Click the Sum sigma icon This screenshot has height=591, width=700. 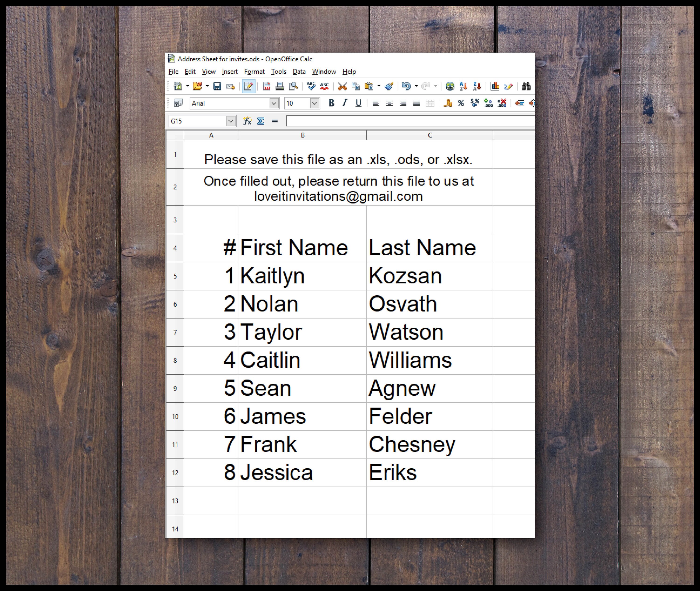click(x=261, y=121)
